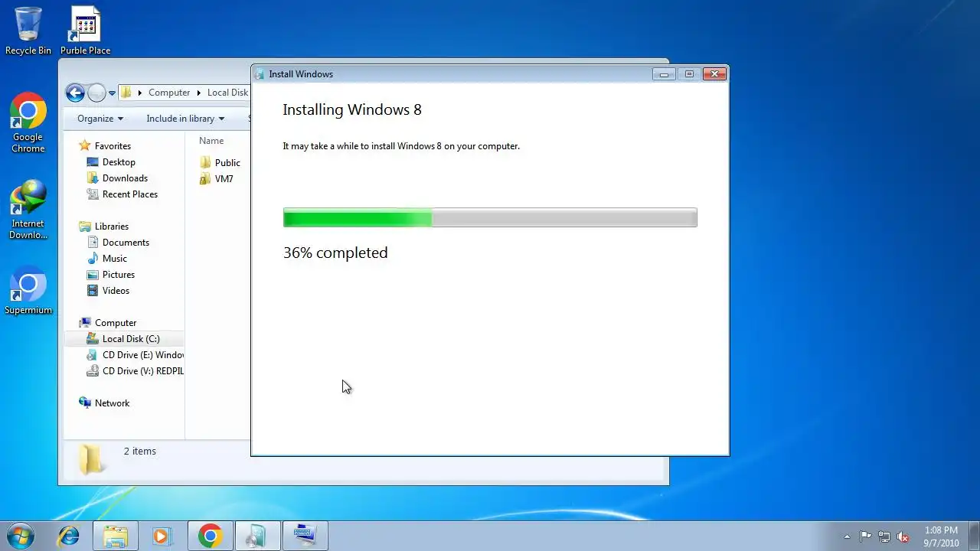The image size is (980, 551).
Task: Switch to Install Windows taskbar button
Action: tap(256, 536)
